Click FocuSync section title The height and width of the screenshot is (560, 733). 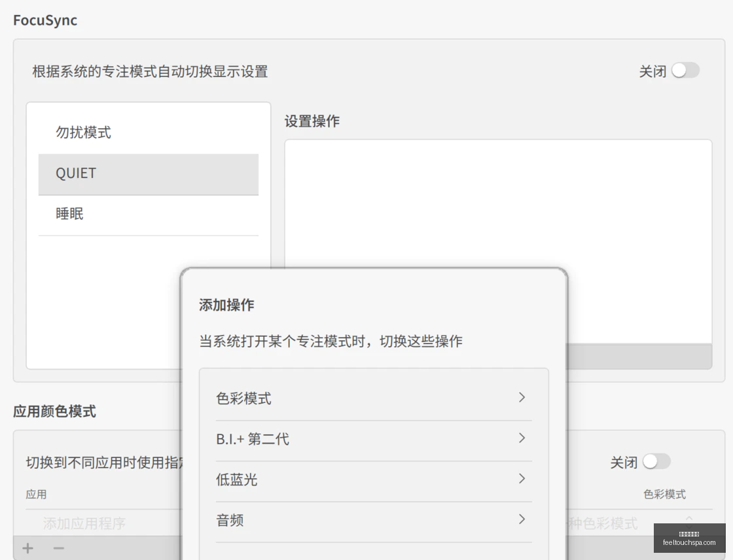coord(45,20)
